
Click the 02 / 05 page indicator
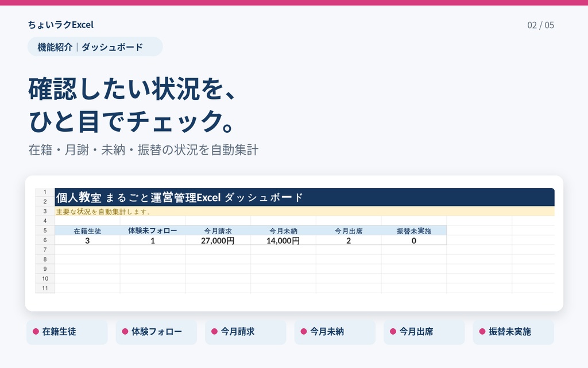pos(540,25)
